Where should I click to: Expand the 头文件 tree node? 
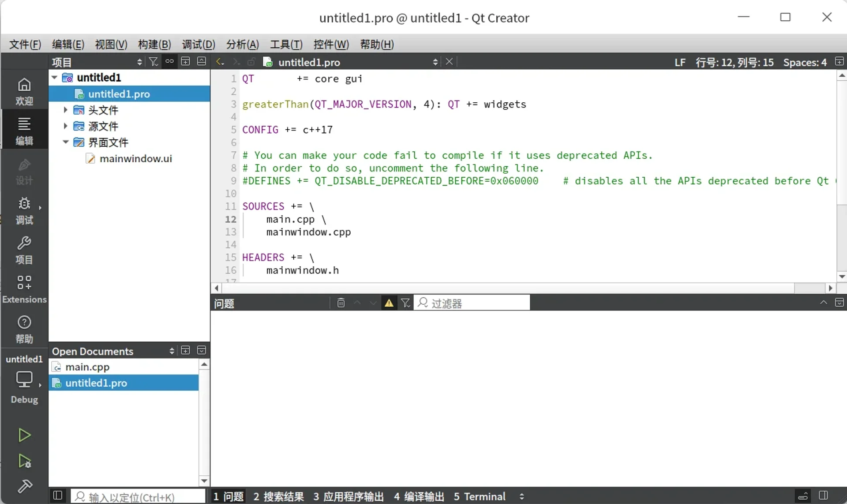pos(65,110)
